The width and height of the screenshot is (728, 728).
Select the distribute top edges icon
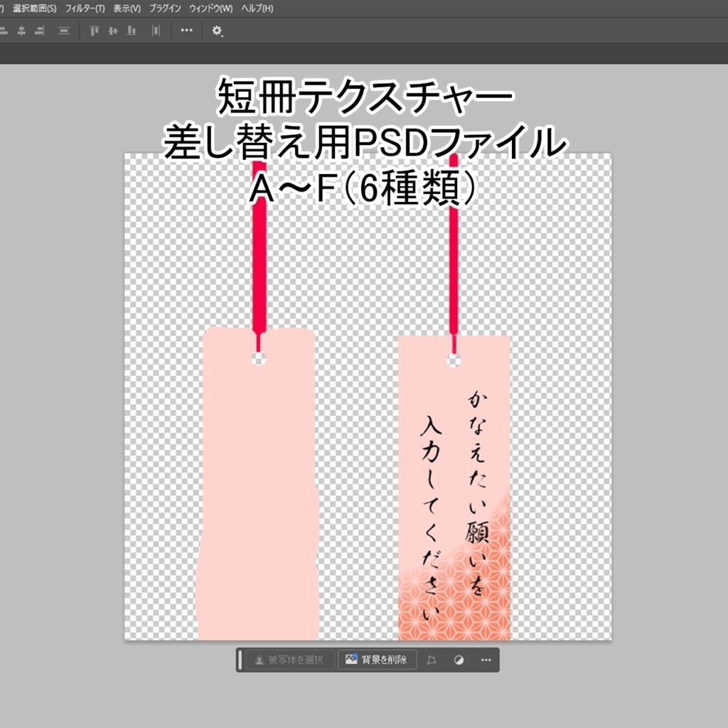coord(95,31)
